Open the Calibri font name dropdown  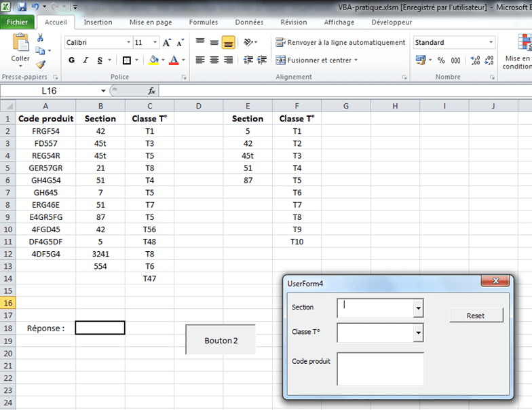[x=128, y=43]
